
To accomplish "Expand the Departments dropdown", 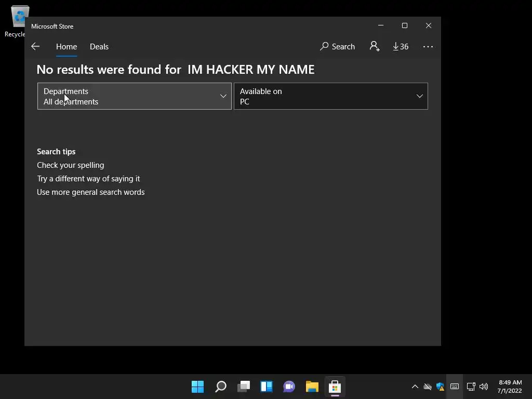I will point(135,96).
